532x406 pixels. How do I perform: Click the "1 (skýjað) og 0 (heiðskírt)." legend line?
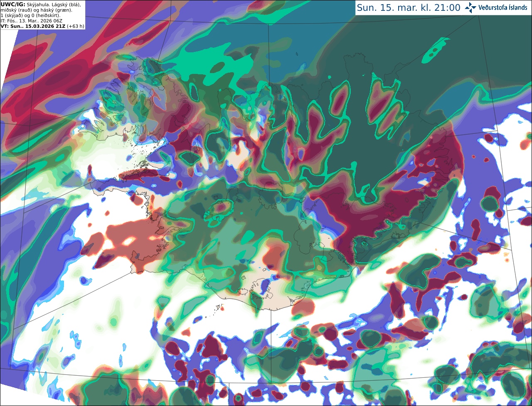point(30,15)
